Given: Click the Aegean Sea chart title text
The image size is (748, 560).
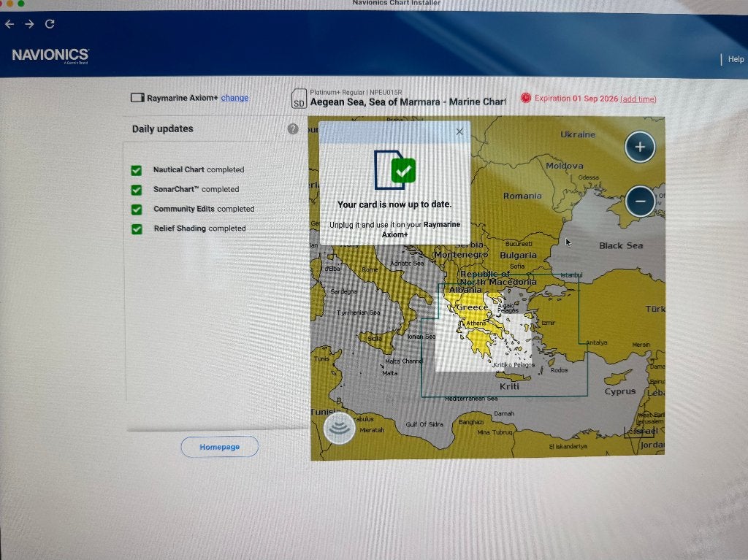Looking at the screenshot, I should tap(408, 101).
